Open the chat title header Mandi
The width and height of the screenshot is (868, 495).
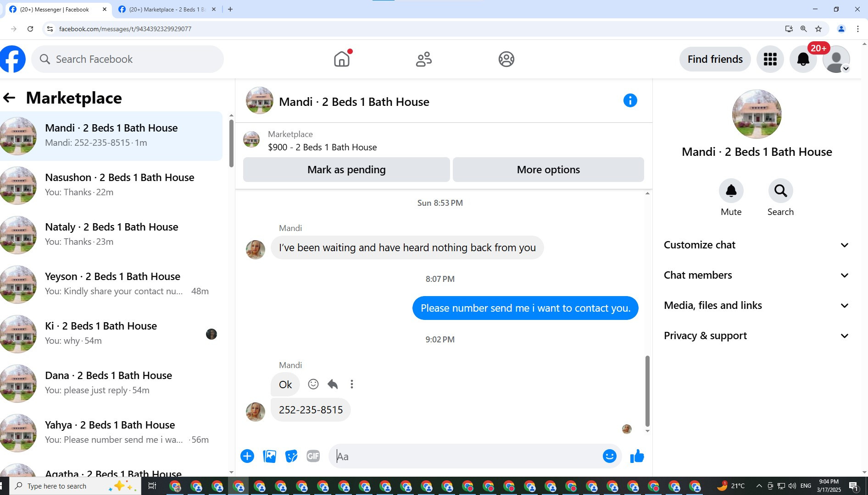pos(354,102)
